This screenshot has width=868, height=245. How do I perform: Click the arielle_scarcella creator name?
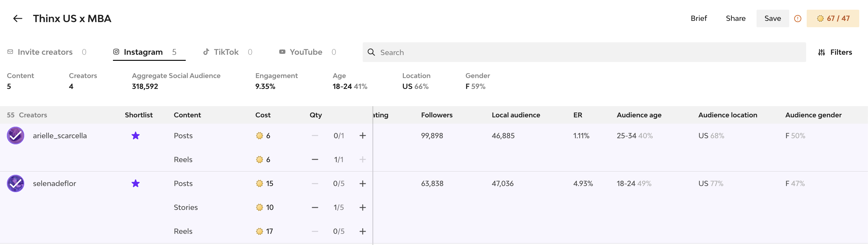(59, 136)
